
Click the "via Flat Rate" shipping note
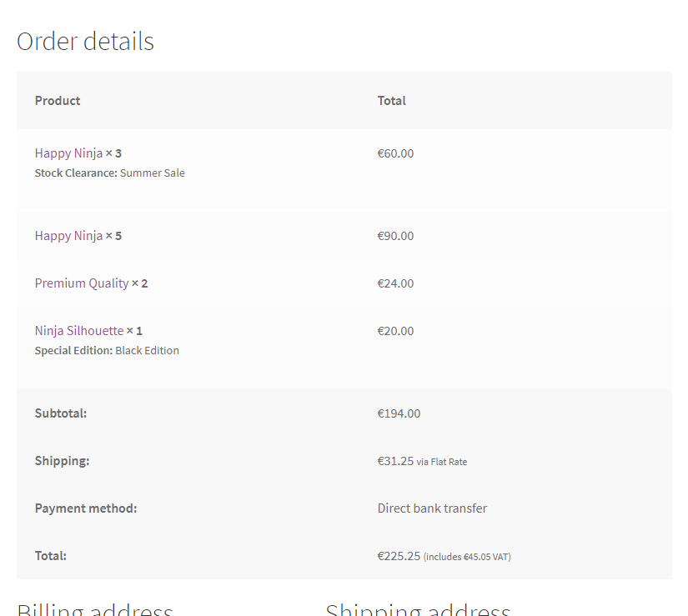pos(442,462)
